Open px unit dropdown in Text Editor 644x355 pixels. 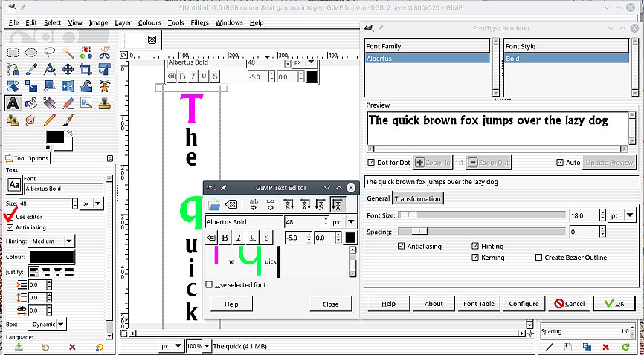(x=344, y=221)
